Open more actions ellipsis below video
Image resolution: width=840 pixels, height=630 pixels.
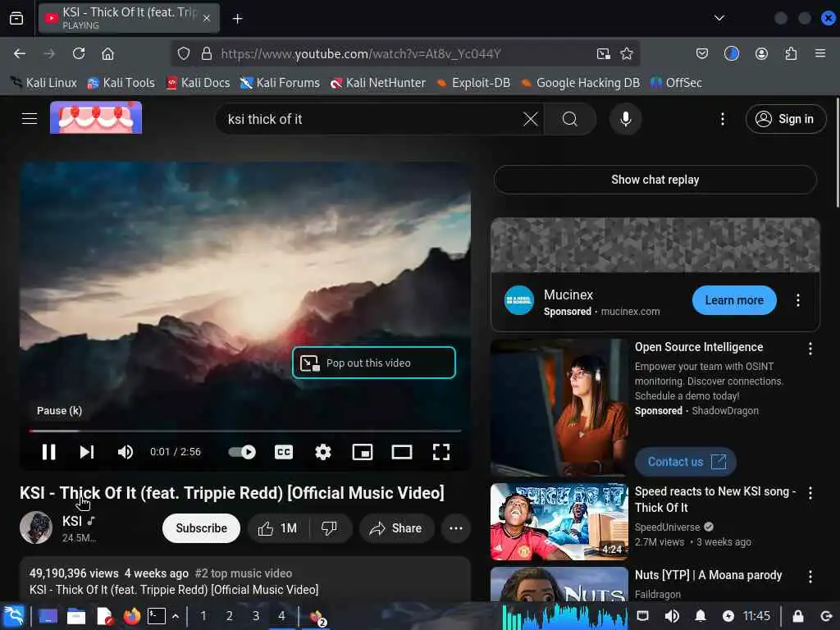point(456,528)
